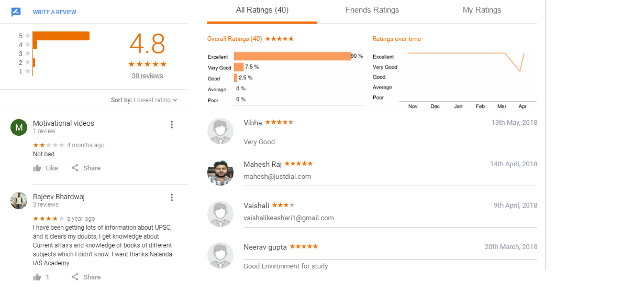Switch to All Ratings (40) tab
This screenshot has height=302, width=644.
point(262,10)
